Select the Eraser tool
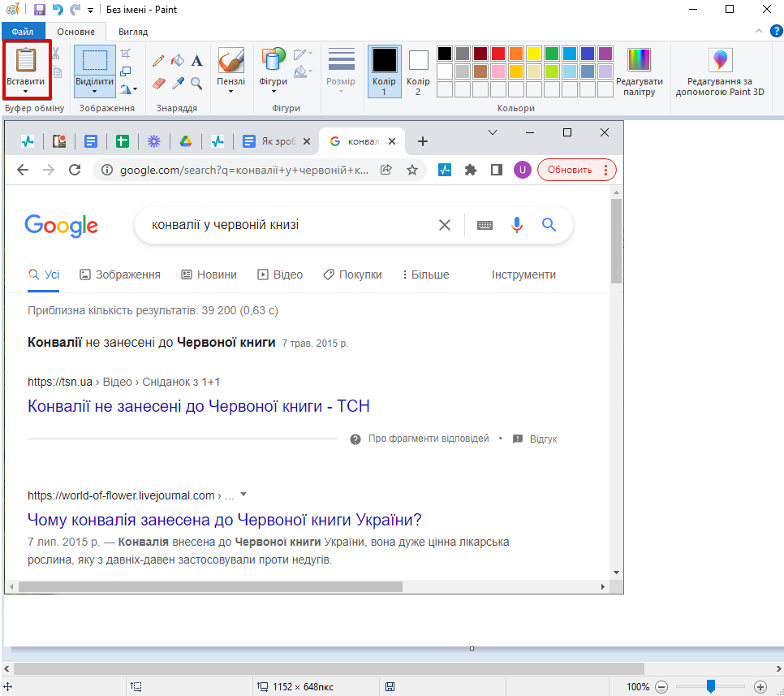 pos(158,83)
